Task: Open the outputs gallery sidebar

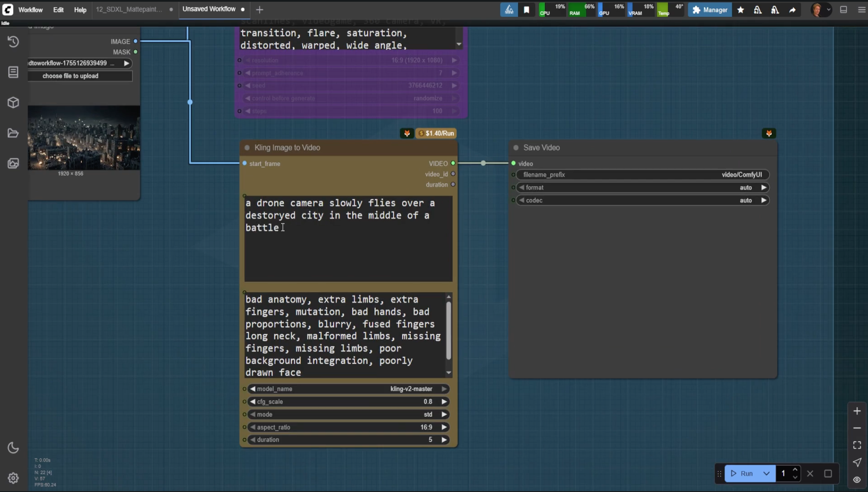Action: 13,164
